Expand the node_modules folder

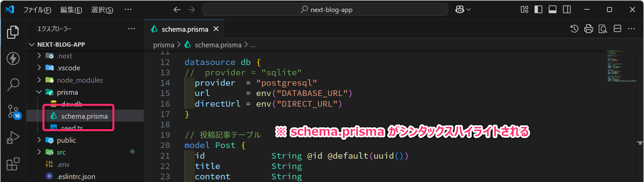[79, 80]
